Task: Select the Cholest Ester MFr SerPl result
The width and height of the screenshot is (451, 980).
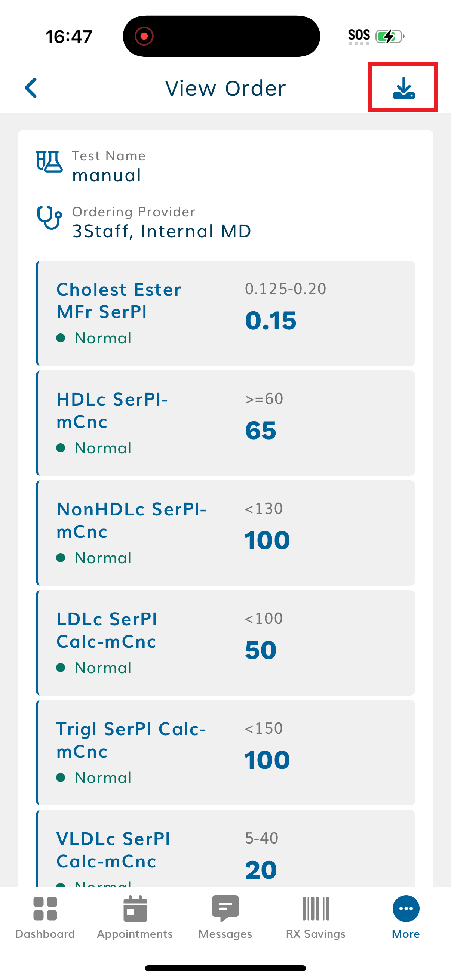Action: [x=225, y=313]
